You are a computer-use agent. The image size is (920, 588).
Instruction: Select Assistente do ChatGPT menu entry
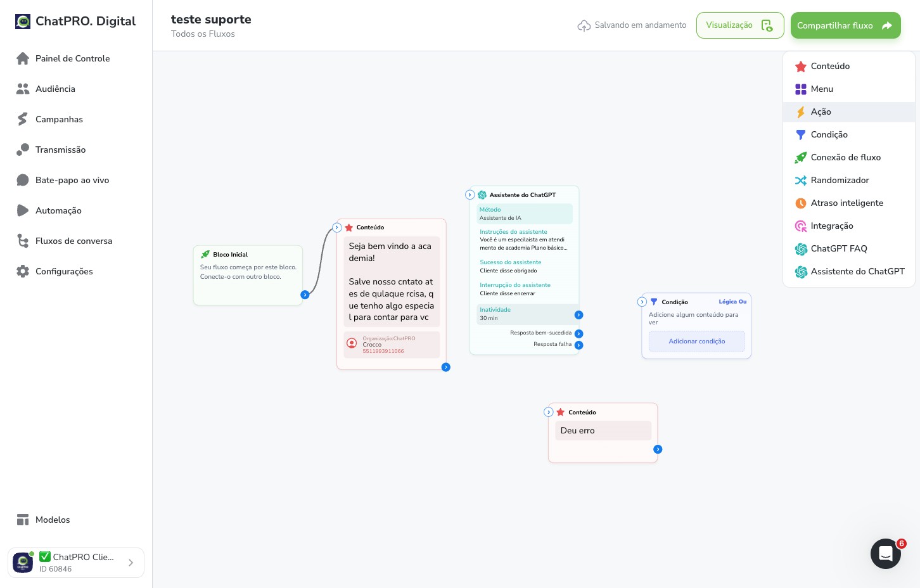point(849,272)
